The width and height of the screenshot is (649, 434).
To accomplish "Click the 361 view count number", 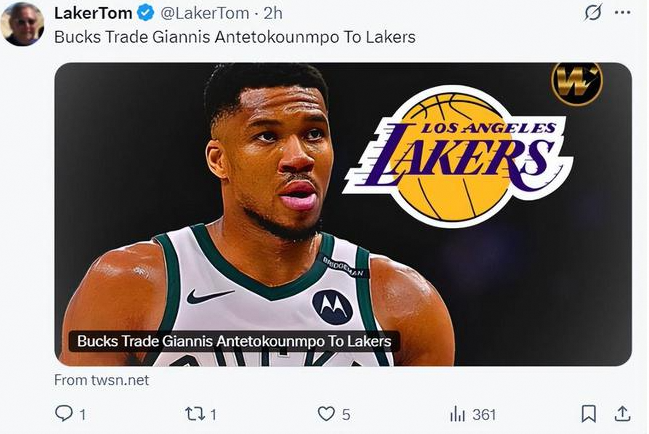I will 484,414.
